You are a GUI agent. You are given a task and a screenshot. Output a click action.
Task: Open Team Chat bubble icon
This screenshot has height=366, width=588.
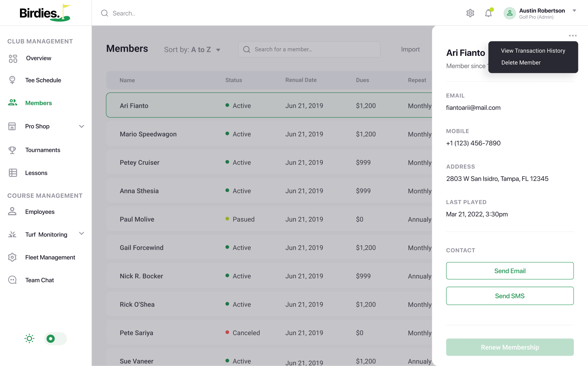pos(12,280)
